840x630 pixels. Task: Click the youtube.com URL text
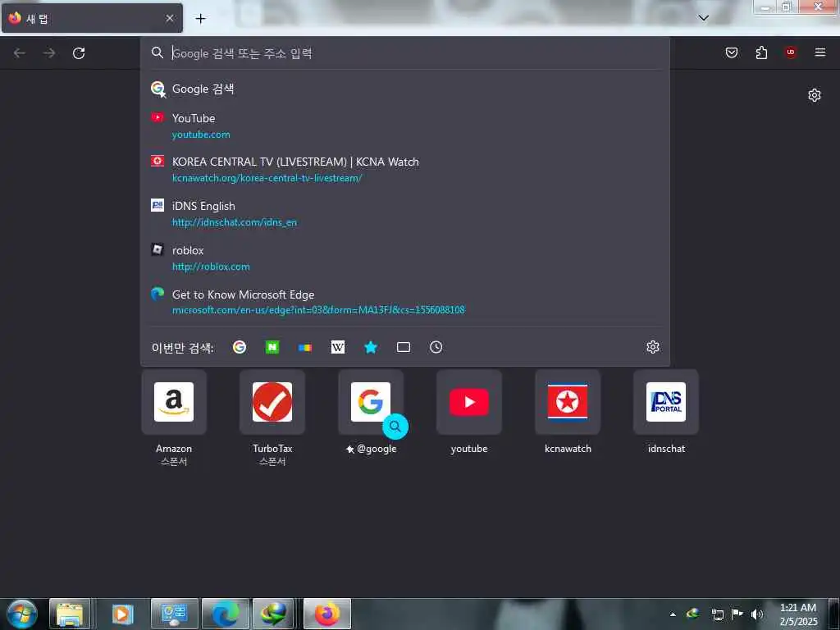(x=201, y=135)
